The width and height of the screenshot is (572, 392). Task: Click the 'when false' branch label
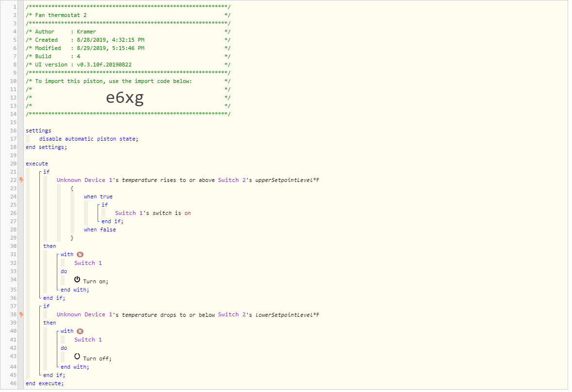100,229
